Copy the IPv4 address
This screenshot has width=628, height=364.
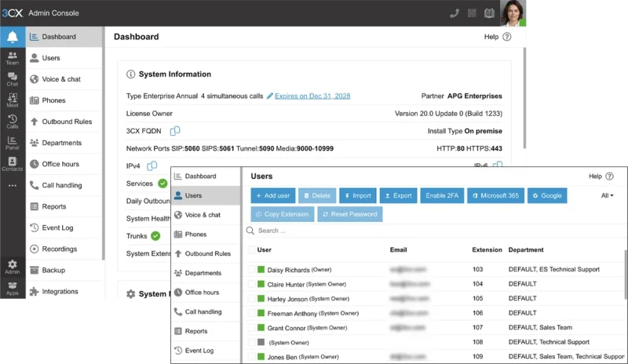pos(152,166)
